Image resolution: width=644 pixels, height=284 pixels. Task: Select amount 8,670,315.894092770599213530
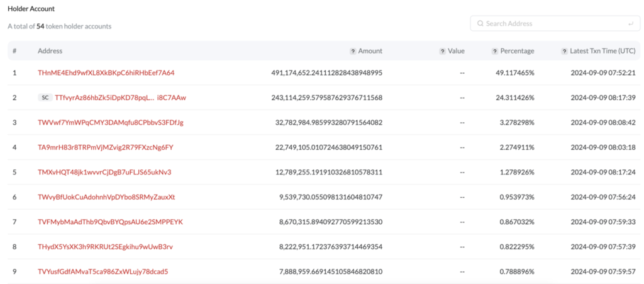click(x=331, y=222)
